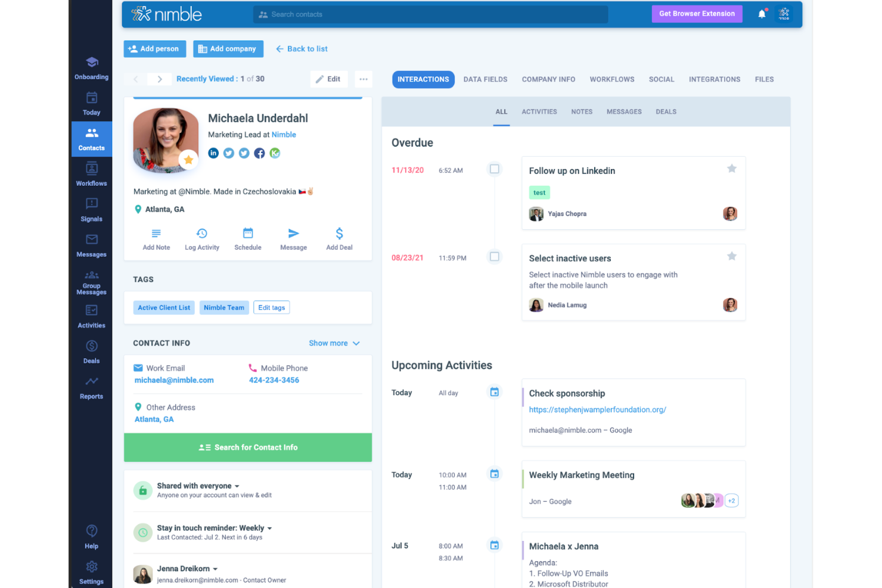Open the Integrations tab

(x=715, y=79)
